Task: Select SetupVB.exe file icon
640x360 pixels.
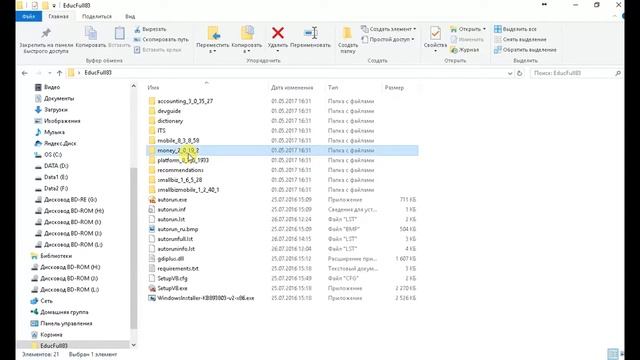Action: coord(152,288)
